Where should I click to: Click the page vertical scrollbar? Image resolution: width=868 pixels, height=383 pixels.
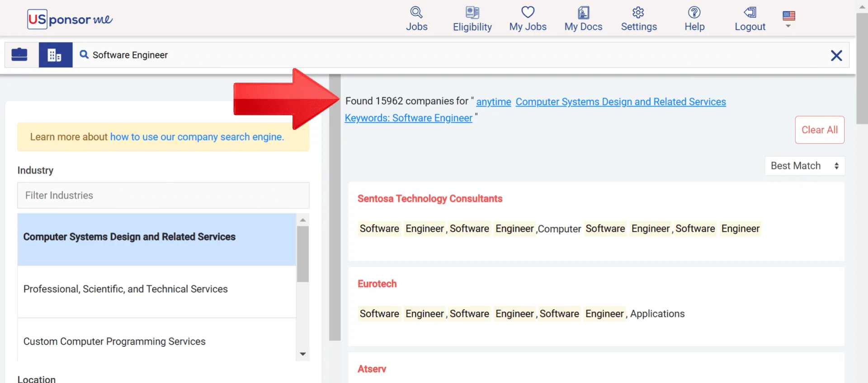coord(862,68)
